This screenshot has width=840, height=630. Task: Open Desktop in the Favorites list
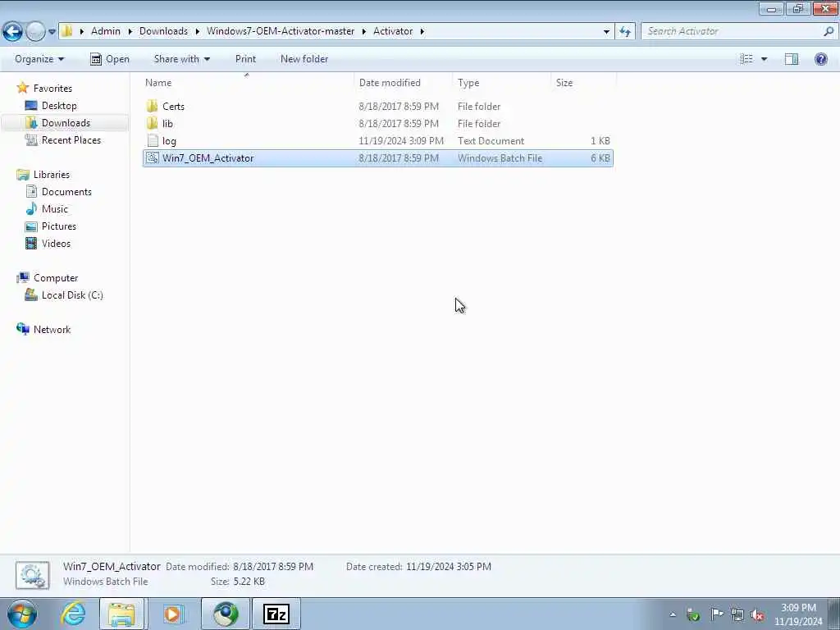[59, 106]
